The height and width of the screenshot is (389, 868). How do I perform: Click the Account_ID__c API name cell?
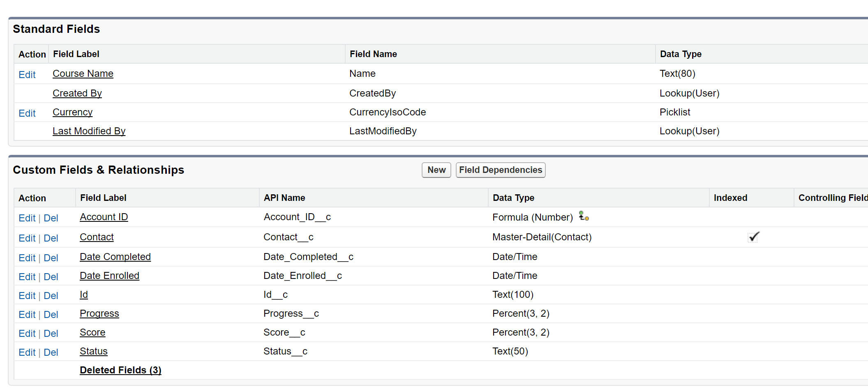pyautogui.click(x=297, y=217)
